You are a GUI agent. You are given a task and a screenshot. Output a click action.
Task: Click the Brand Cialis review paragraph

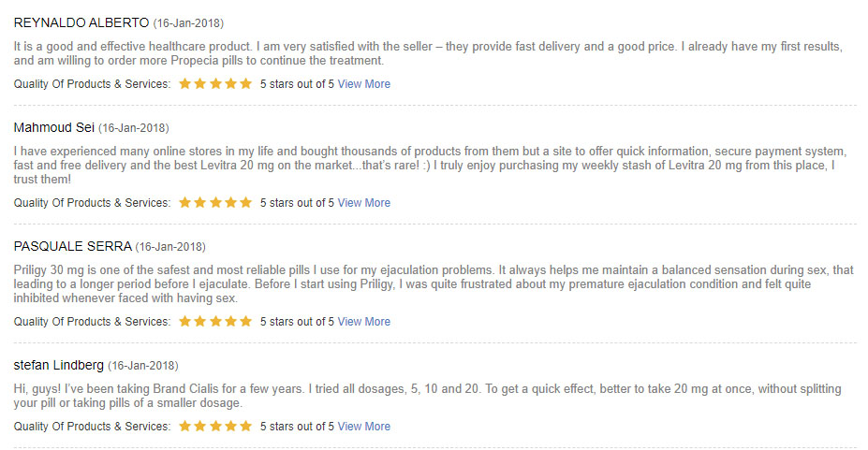(427, 396)
